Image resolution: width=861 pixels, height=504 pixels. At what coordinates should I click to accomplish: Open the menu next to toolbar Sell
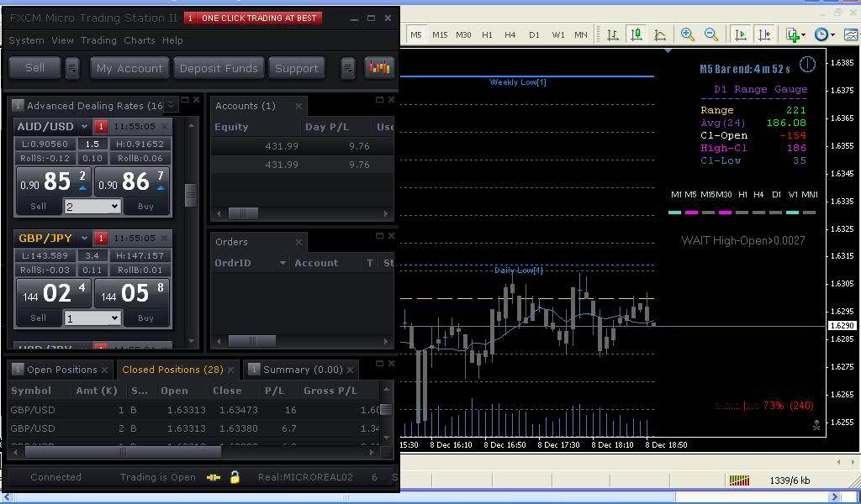pos(72,68)
